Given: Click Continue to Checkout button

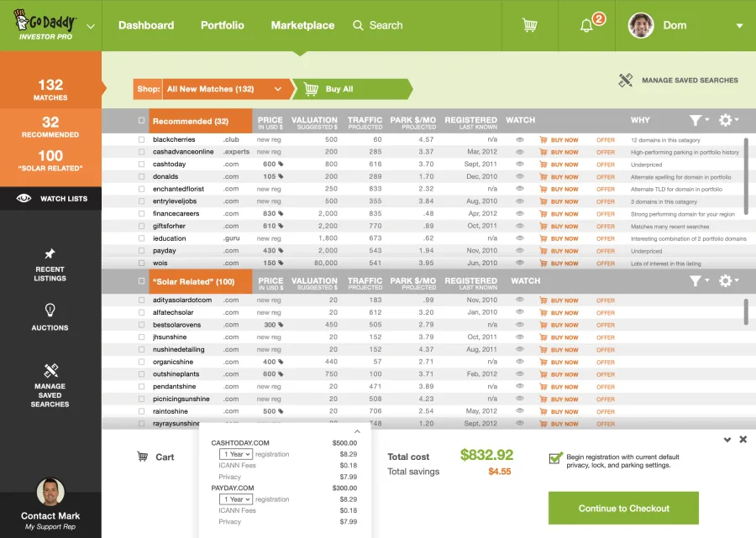Looking at the screenshot, I should (623, 508).
